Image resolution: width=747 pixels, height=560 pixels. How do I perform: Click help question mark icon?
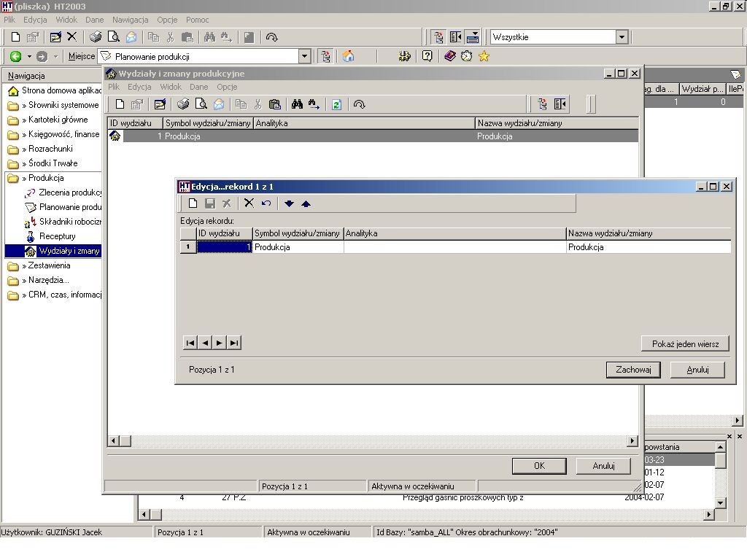coord(427,56)
